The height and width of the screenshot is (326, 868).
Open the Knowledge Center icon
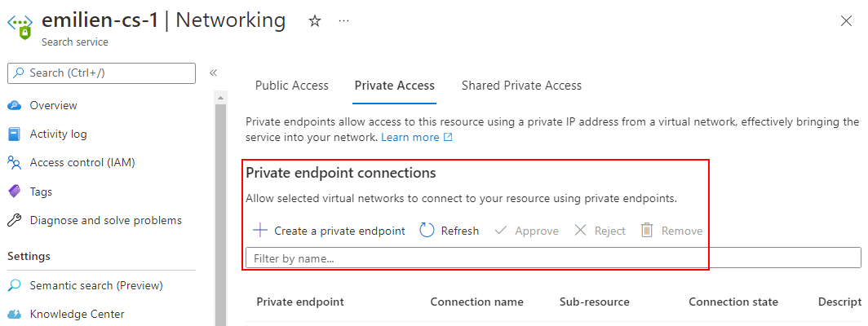[x=15, y=315]
